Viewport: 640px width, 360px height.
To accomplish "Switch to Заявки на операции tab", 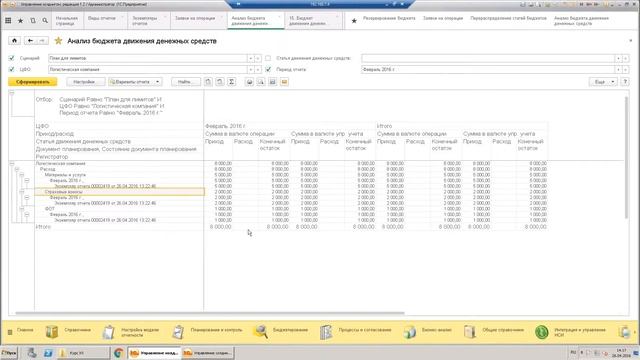I will point(198,21).
